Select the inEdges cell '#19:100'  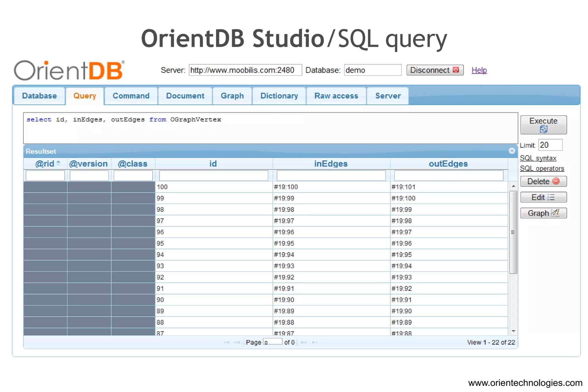(331, 187)
